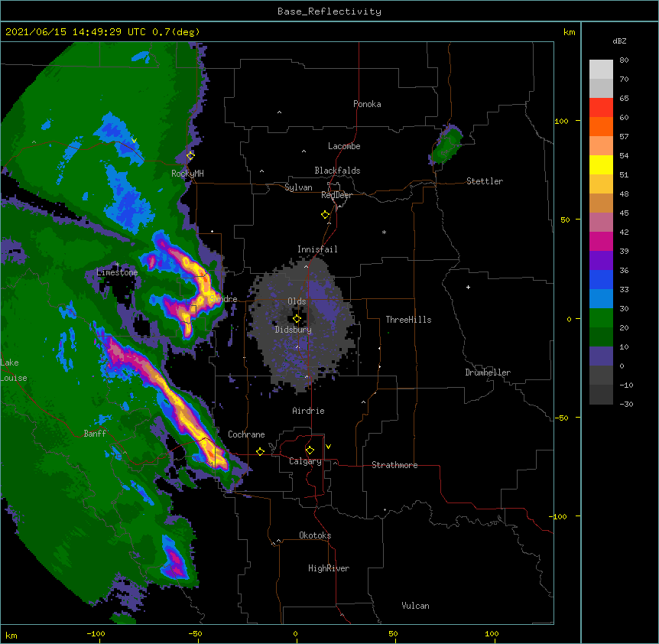The image size is (659, 644).
Task: Pick the bright yellow 51-54 dBZ legend color
Action: pos(601,164)
